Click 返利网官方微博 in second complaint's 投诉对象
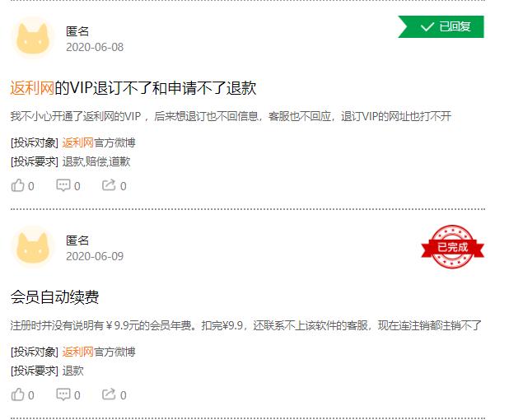The image size is (523, 420). click(99, 352)
